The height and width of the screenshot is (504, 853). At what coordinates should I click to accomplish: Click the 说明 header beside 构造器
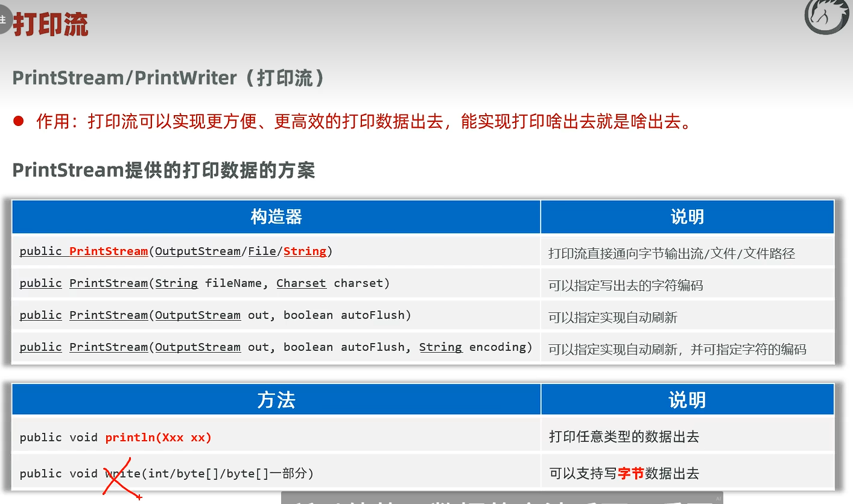coord(688,217)
